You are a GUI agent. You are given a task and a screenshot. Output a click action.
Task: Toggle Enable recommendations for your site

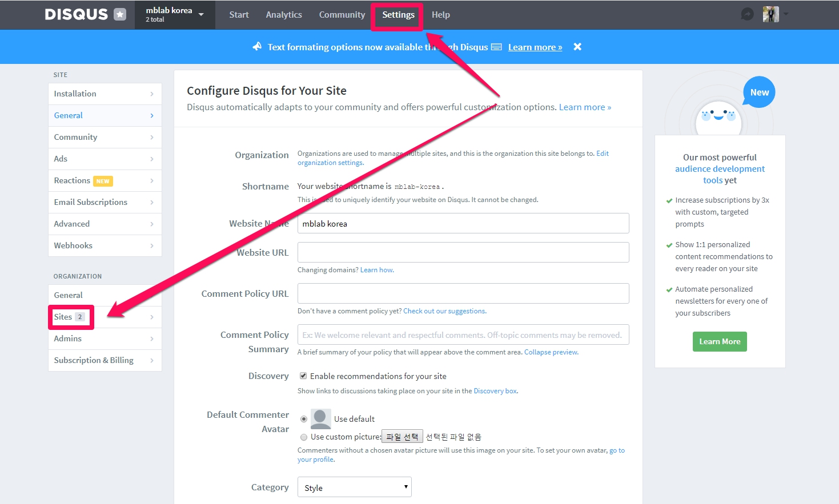[303, 376]
